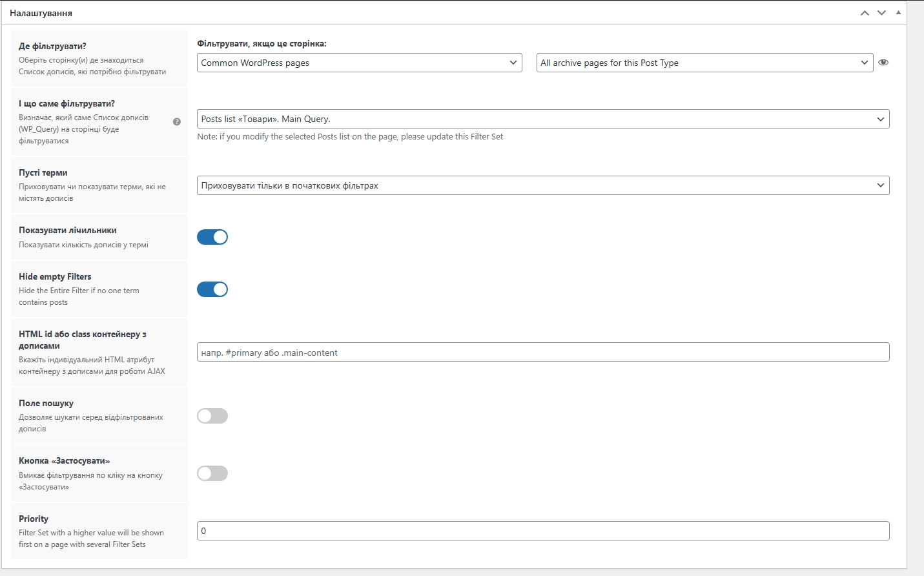Move Налаштування panel up with arrow

pyautogui.click(x=865, y=13)
